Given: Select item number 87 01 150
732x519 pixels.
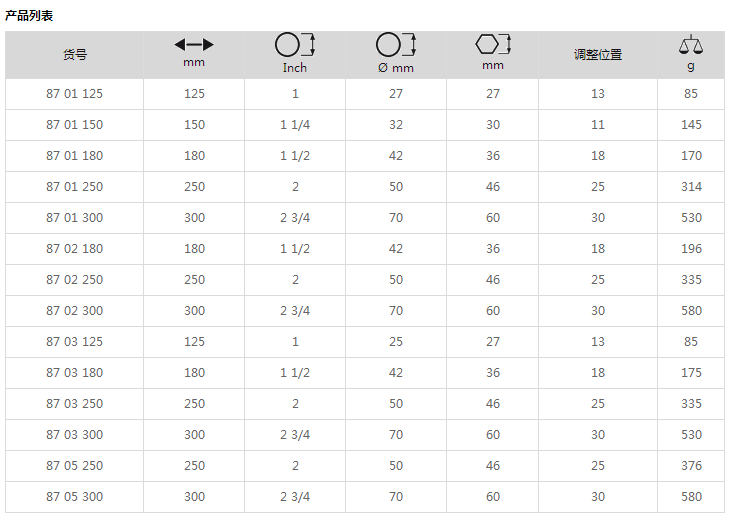Looking at the screenshot, I should [74, 125].
